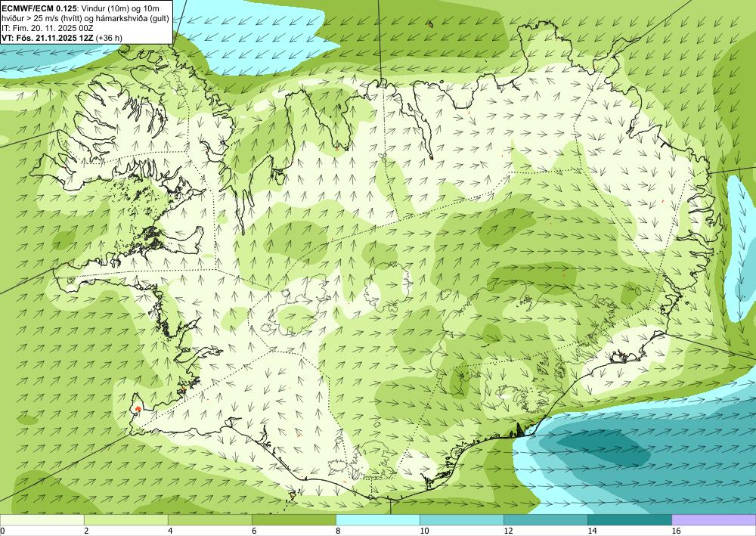
Task: Click the teal 12–14 legend swatch
Action: point(545,520)
